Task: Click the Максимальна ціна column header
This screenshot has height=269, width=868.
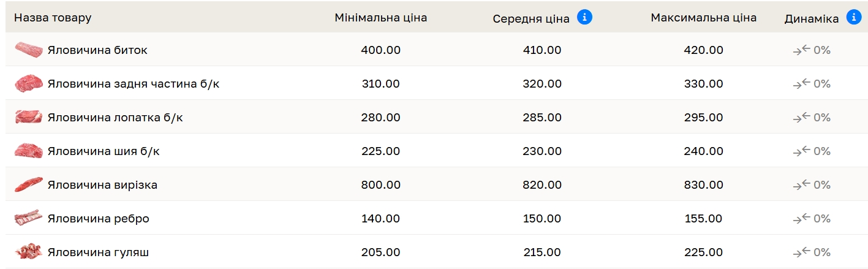Action: (x=703, y=18)
